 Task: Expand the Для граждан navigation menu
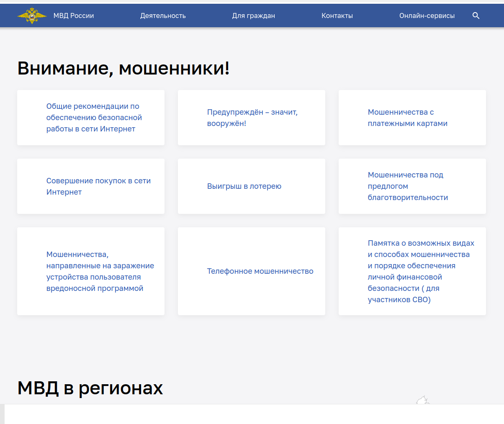click(x=253, y=16)
